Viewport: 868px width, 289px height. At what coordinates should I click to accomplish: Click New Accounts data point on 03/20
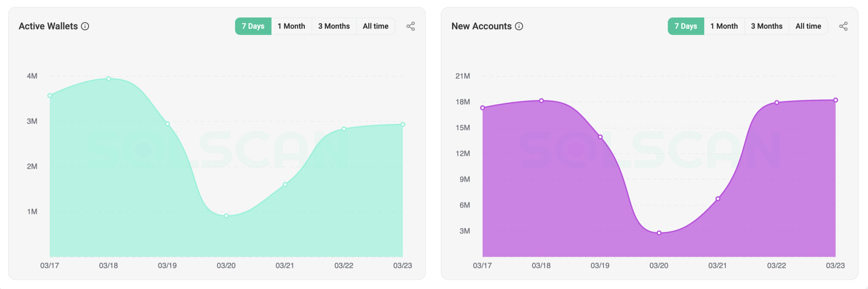click(x=659, y=233)
